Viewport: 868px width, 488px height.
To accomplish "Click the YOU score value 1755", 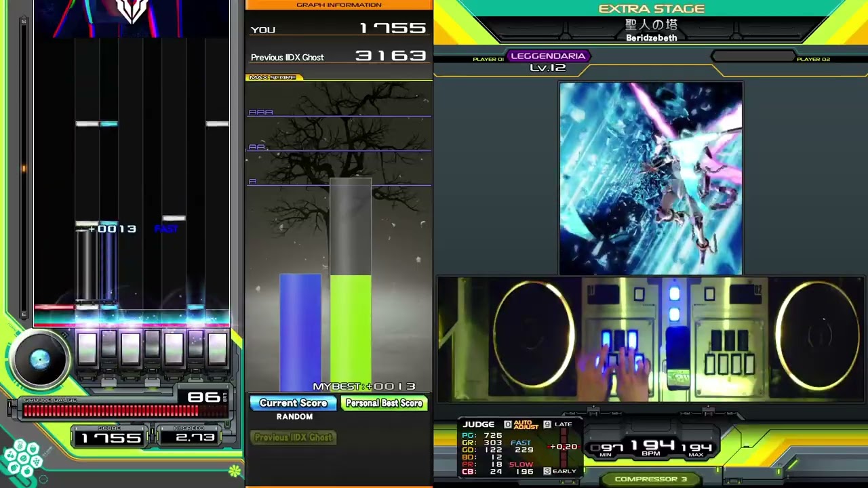I will coord(393,28).
